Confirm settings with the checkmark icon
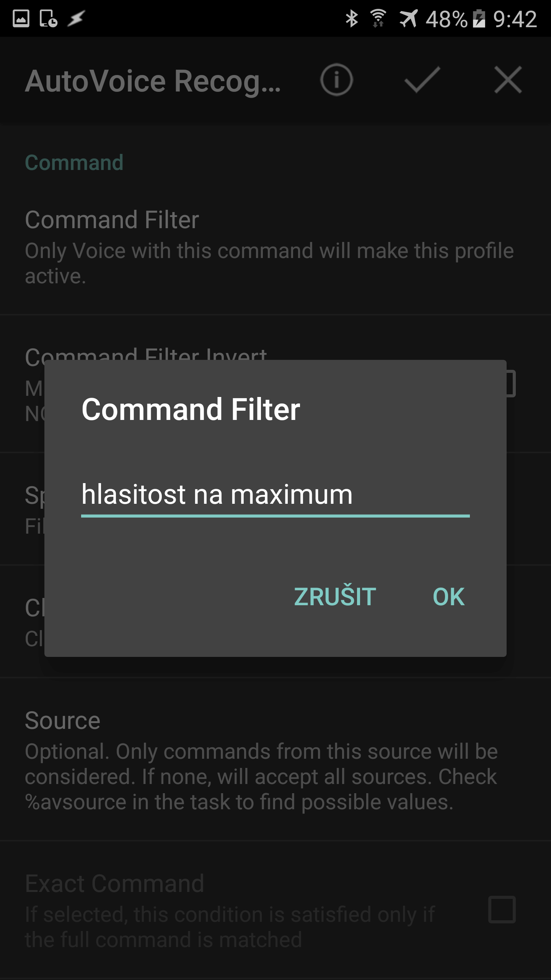The height and width of the screenshot is (980, 551). 422,80
